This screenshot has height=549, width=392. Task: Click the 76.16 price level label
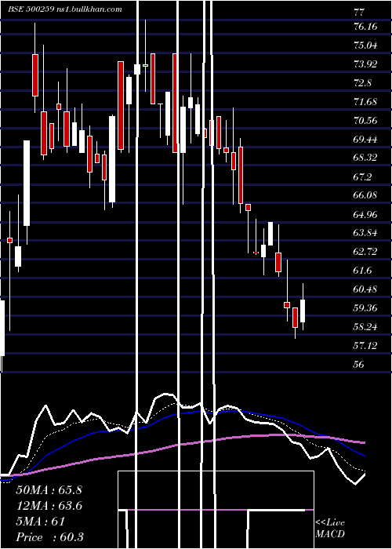[365, 27]
